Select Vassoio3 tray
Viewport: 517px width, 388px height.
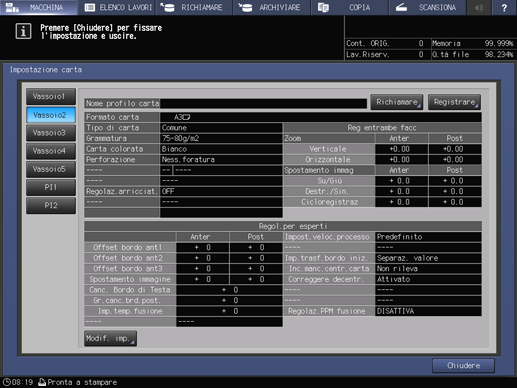coord(51,133)
